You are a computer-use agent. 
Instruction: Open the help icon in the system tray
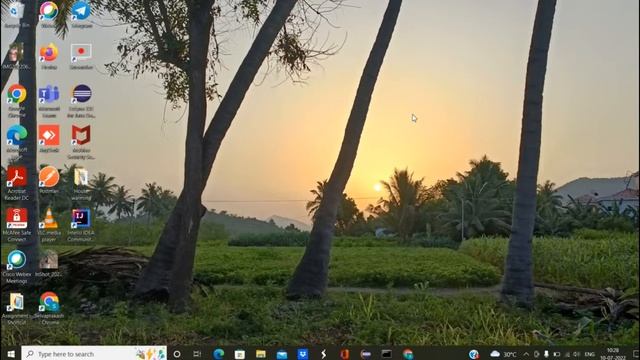(x=473, y=354)
